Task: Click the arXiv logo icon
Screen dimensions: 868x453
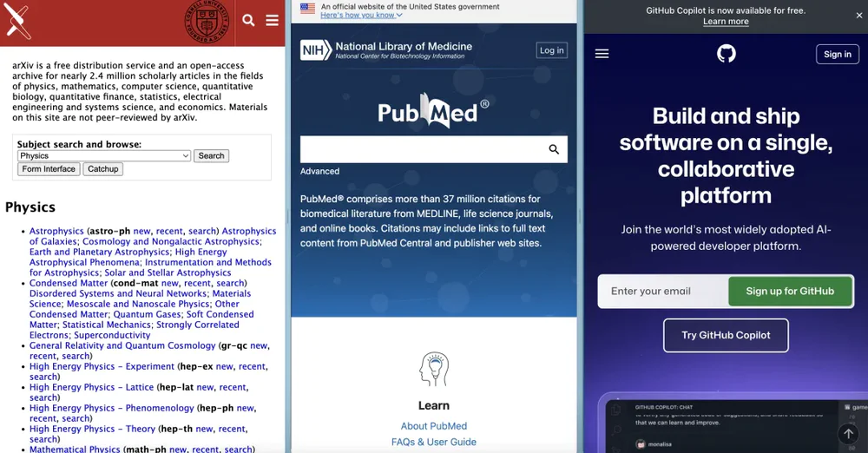Action: click(18, 21)
